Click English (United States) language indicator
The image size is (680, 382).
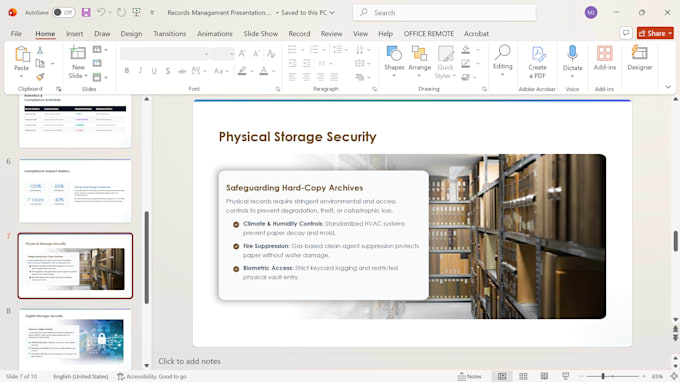click(81, 376)
